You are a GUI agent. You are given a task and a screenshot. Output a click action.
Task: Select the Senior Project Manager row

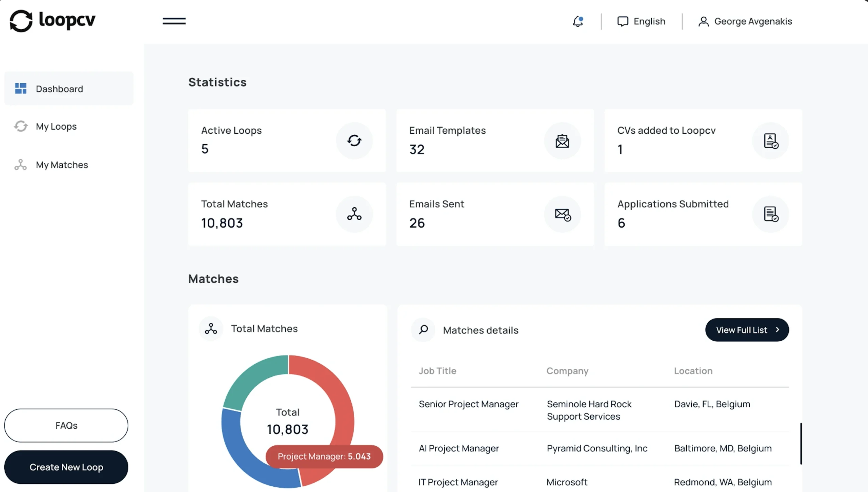click(x=599, y=410)
